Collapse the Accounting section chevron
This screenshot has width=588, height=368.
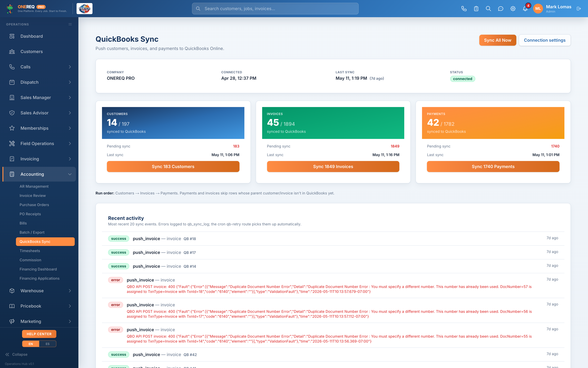coord(70,174)
